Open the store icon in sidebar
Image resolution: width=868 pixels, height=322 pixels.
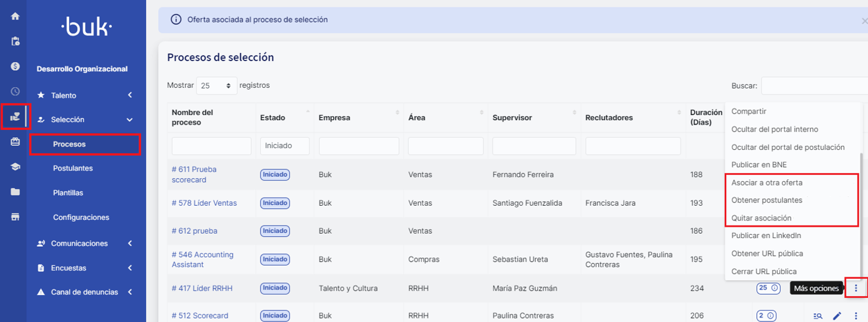click(15, 217)
